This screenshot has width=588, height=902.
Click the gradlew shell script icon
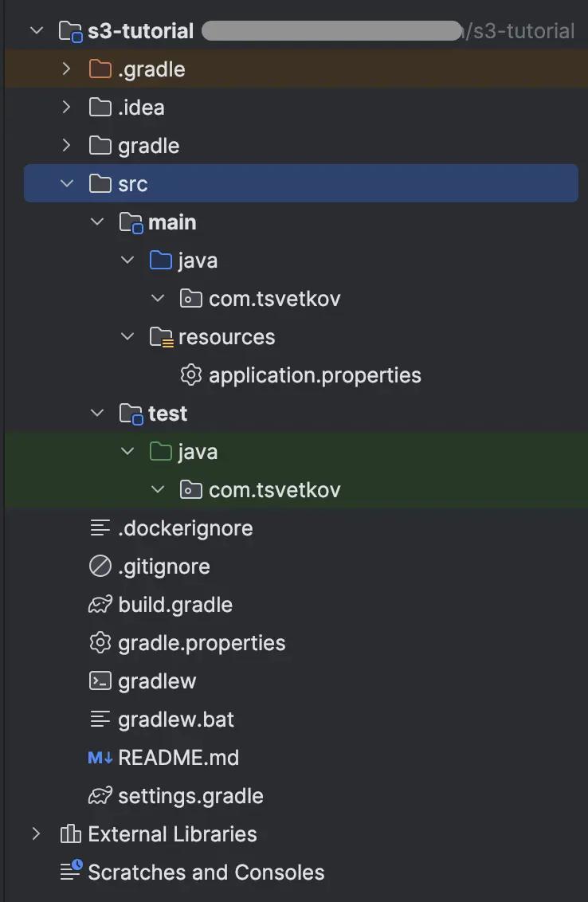(x=100, y=681)
